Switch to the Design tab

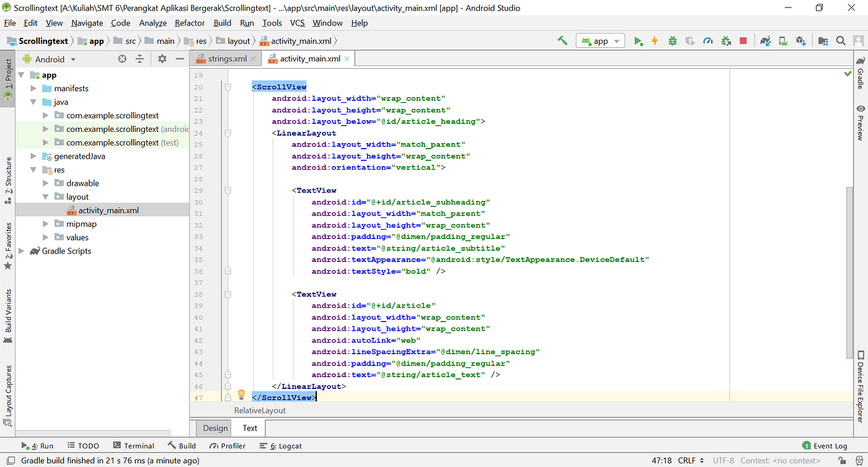tap(214, 427)
